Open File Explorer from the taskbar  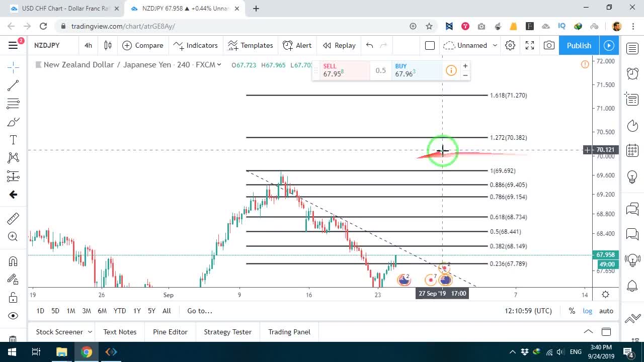point(61,352)
